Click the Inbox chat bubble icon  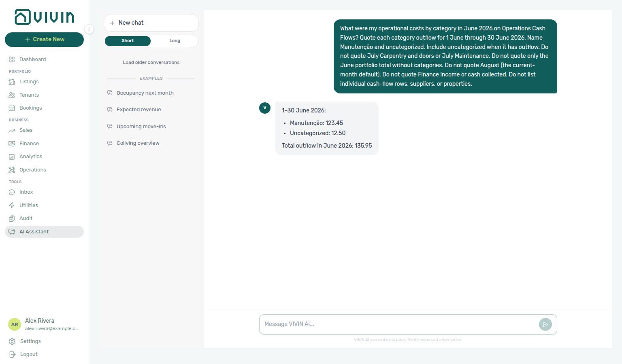point(12,192)
